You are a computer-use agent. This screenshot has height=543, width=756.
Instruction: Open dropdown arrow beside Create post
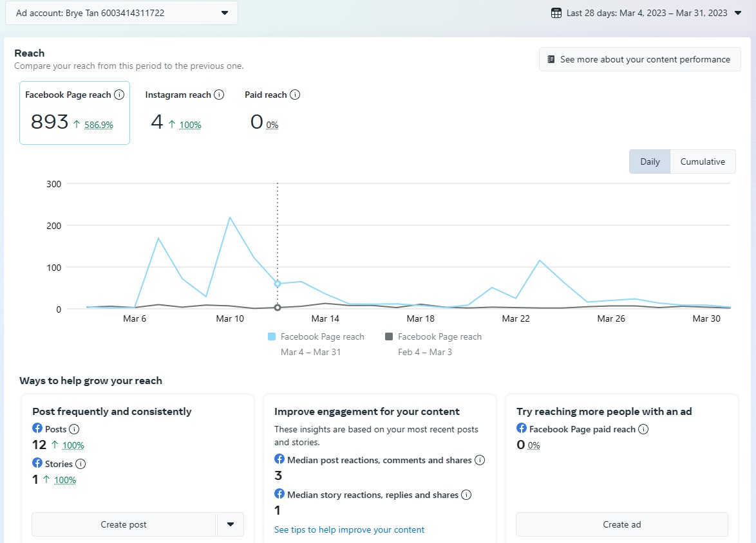click(231, 524)
